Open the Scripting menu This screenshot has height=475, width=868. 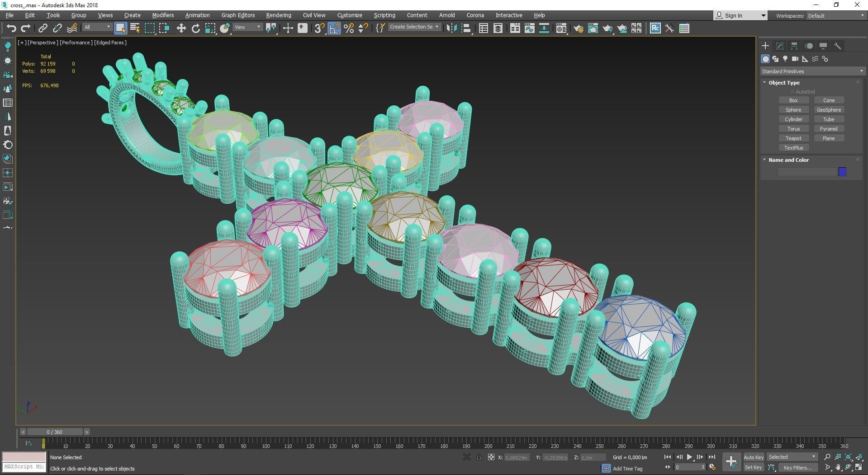point(384,15)
